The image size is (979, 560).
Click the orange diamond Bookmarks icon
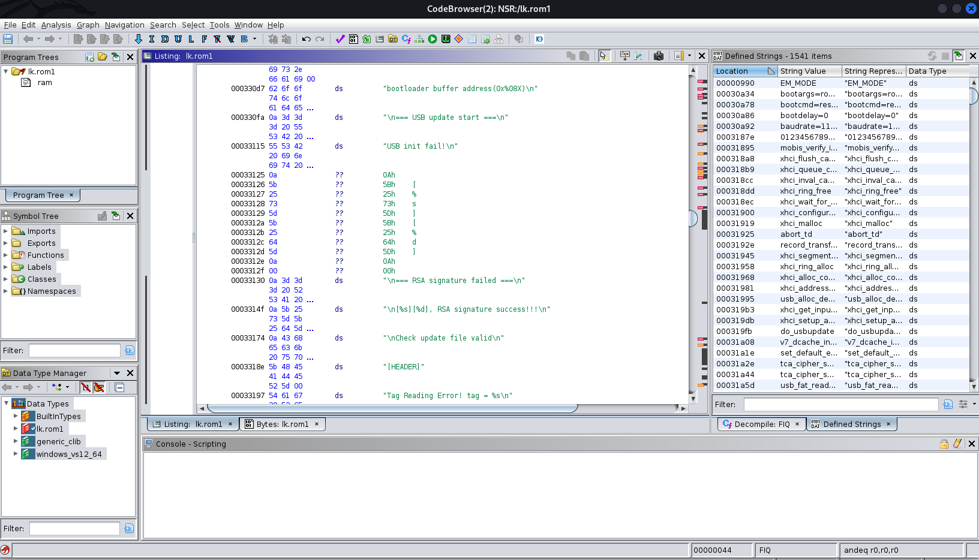(x=459, y=39)
